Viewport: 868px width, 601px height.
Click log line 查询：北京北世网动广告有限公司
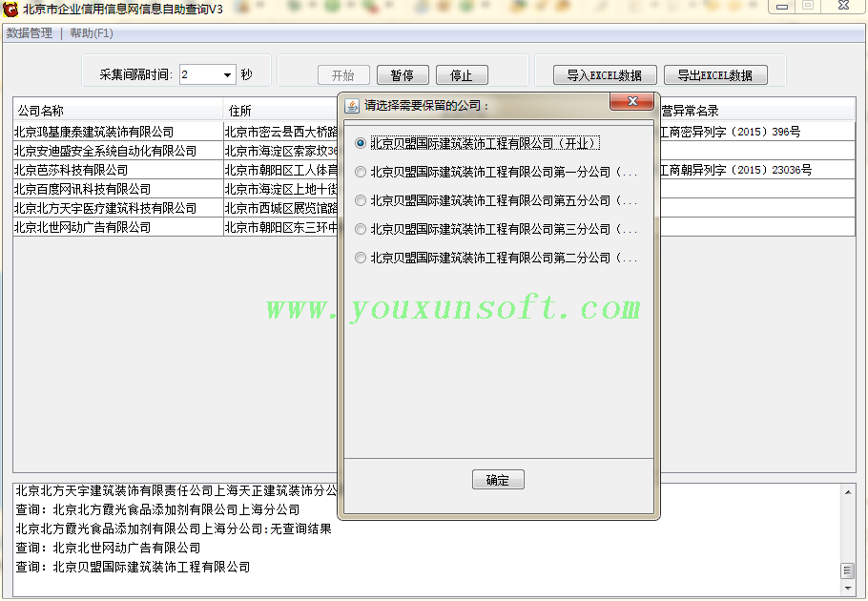[x=108, y=548]
